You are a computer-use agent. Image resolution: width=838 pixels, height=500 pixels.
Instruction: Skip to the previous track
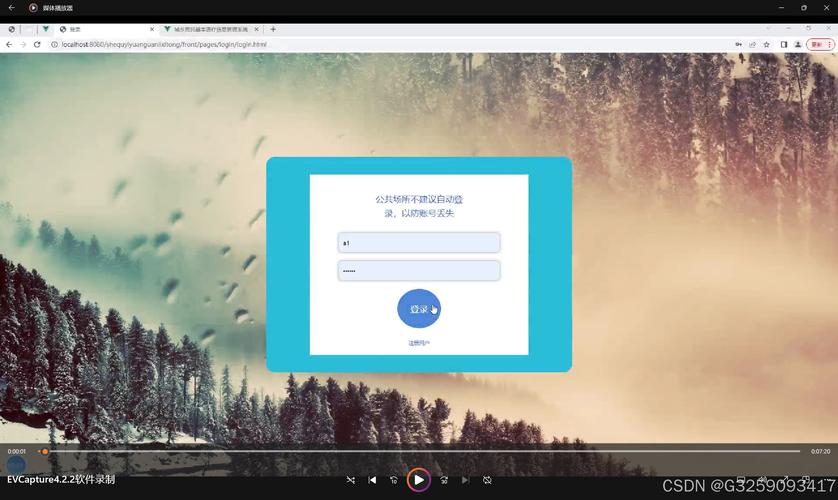coord(373,480)
